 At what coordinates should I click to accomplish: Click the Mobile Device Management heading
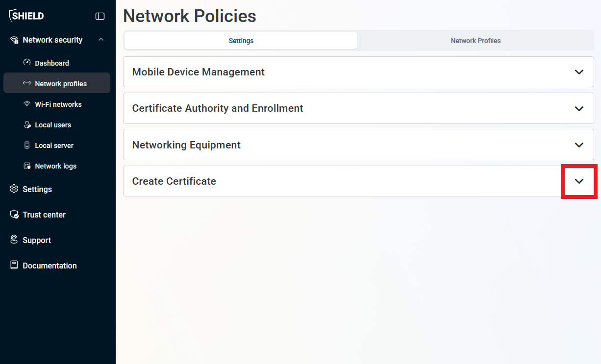tap(198, 72)
